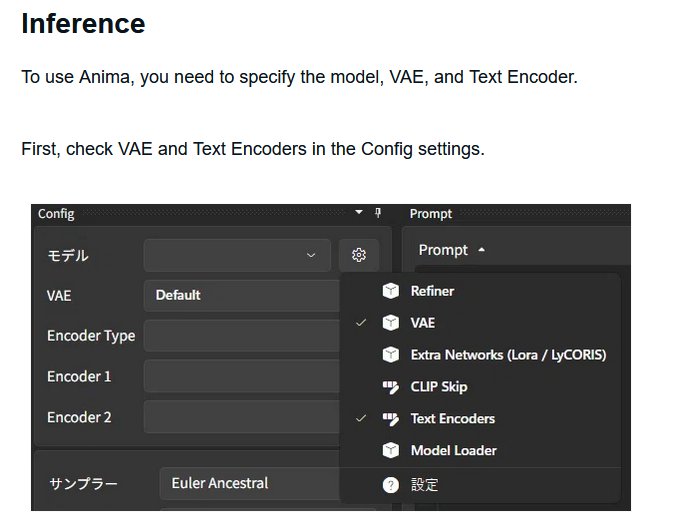Click the VAE cube icon in the menu

click(x=391, y=323)
